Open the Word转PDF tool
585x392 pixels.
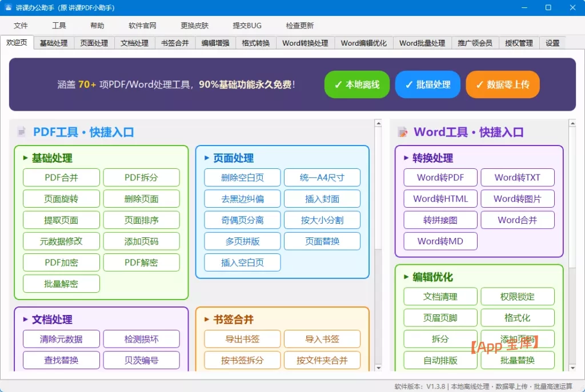click(440, 177)
